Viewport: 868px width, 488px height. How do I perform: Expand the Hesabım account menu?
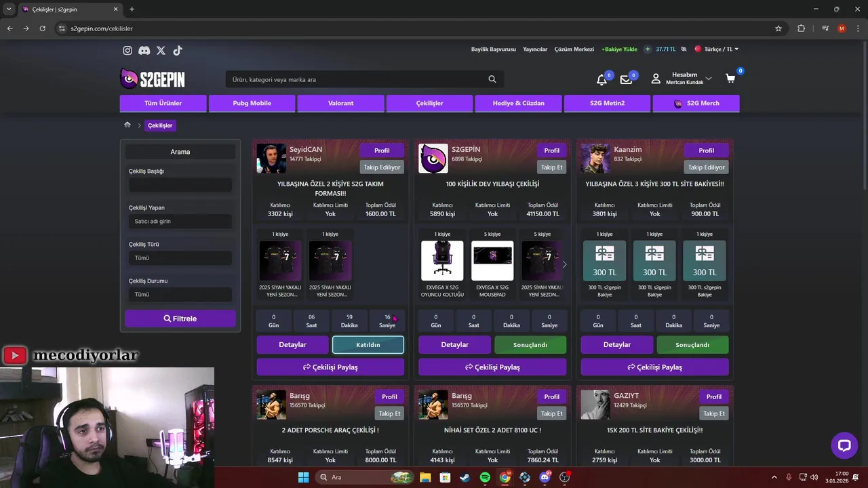682,79
